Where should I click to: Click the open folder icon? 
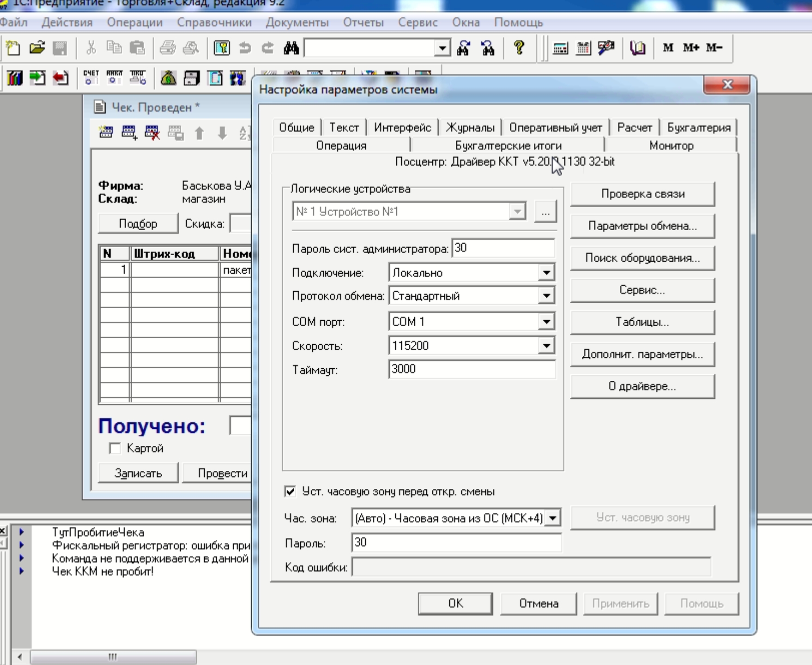[37, 48]
